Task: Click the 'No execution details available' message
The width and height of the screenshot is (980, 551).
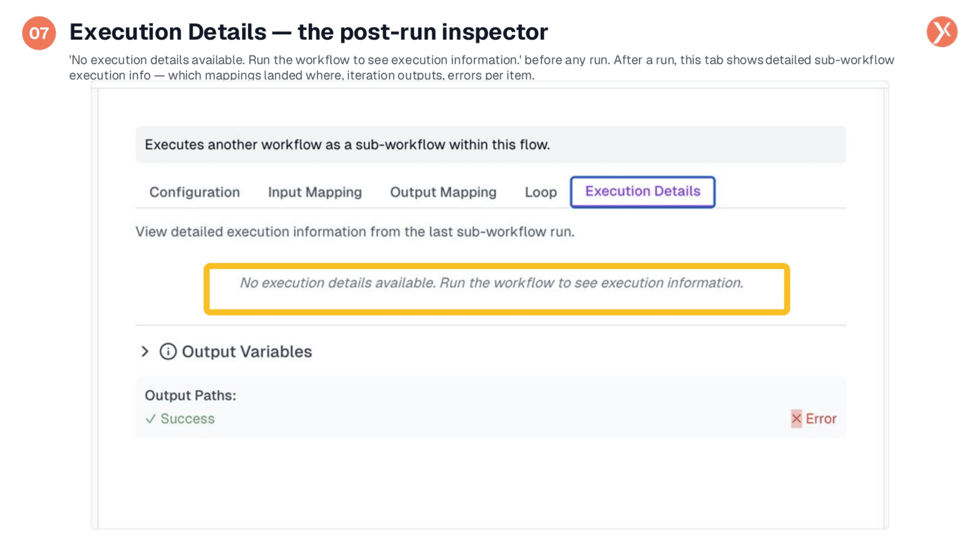Action: pyautogui.click(x=491, y=283)
